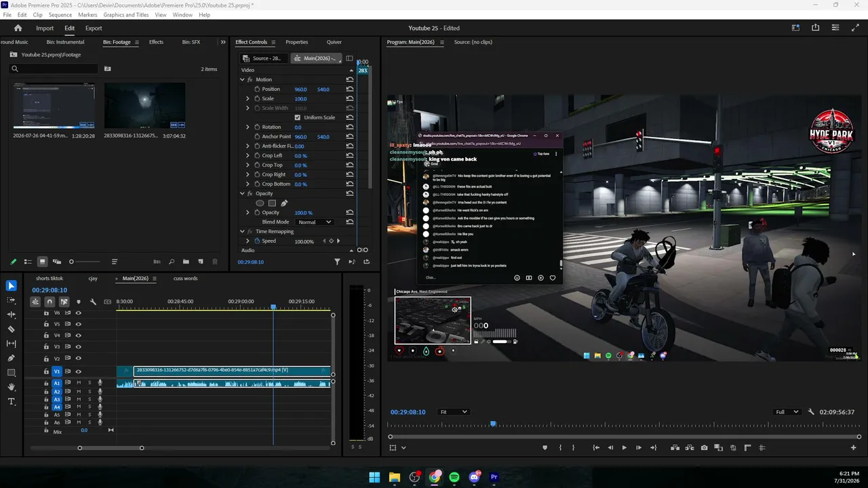Viewport: 868px width, 488px height.
Task: Open the cuss words sequence tab
Action: [x=186, y=279]
